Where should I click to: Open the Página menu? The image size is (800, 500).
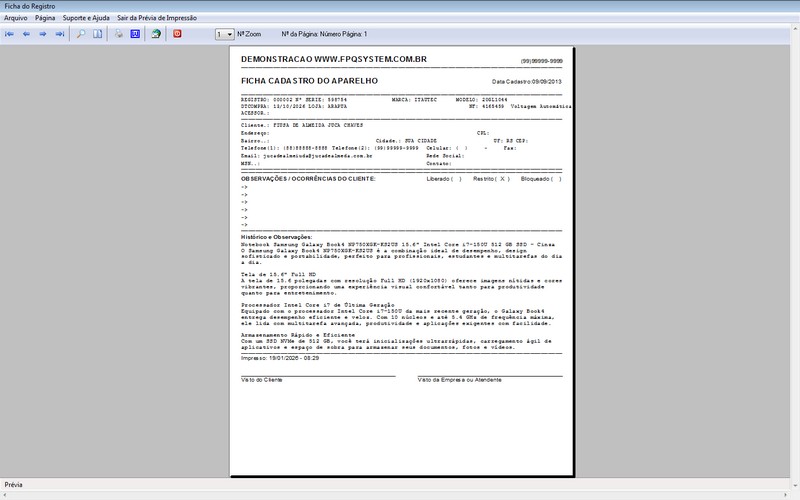pos(45,18)
